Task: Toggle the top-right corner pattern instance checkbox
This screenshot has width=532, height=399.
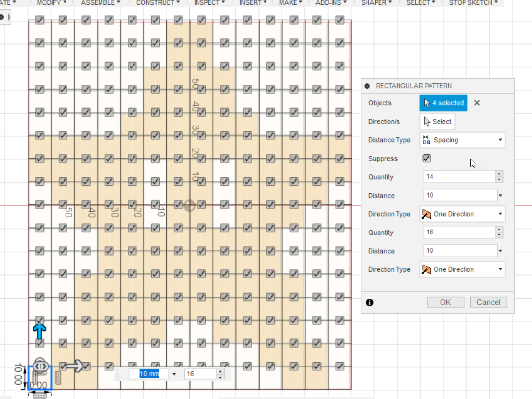Action: pos(339,20)
